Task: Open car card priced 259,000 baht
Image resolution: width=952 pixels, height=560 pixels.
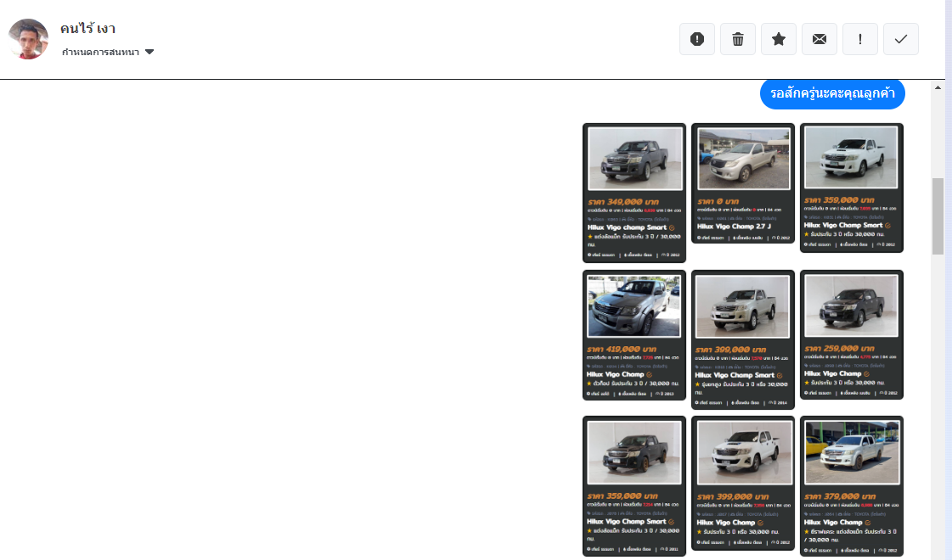Action: (x=851, y=335)
